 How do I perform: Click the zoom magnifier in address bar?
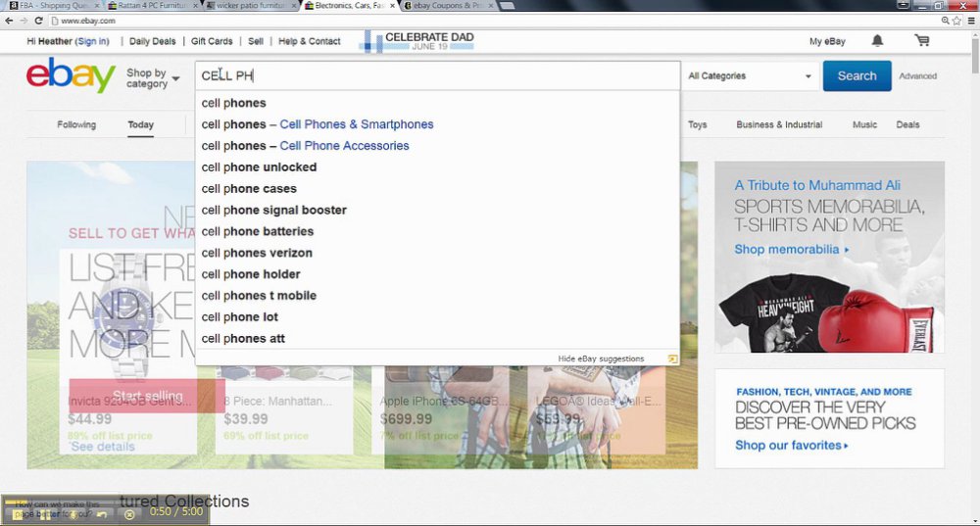945,21
